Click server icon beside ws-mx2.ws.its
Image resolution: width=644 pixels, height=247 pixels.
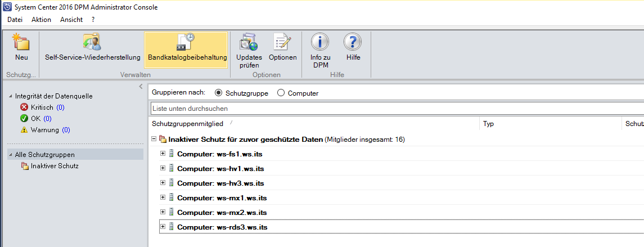[172, 212]
